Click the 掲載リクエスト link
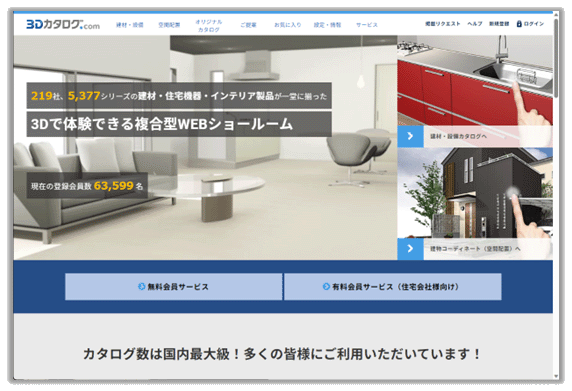572x391 pixels. point(442,24)
